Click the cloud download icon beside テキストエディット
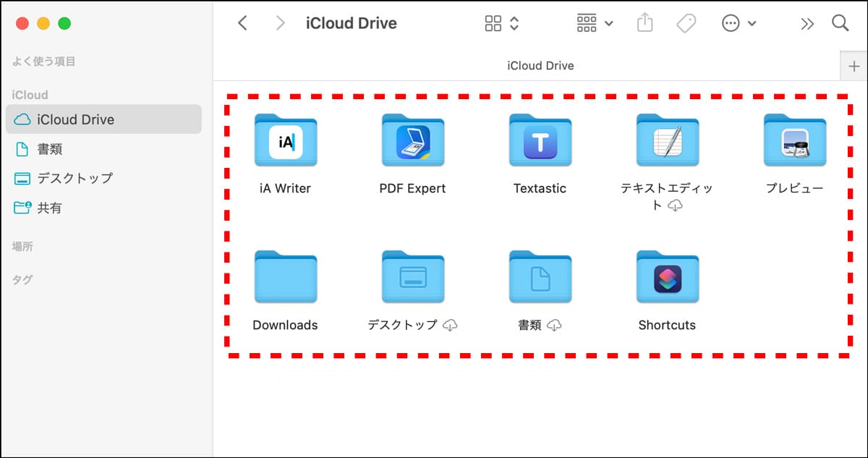The height and width of the screenshot is (458, 868). tap(675, 206)
